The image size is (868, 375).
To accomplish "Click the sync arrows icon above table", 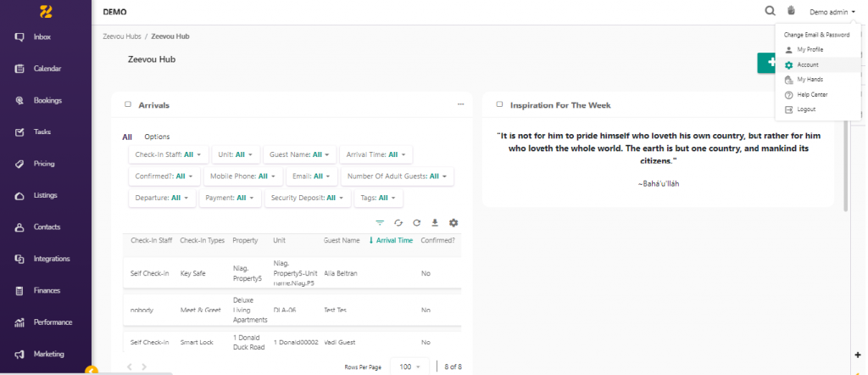I will click(398, 222).
